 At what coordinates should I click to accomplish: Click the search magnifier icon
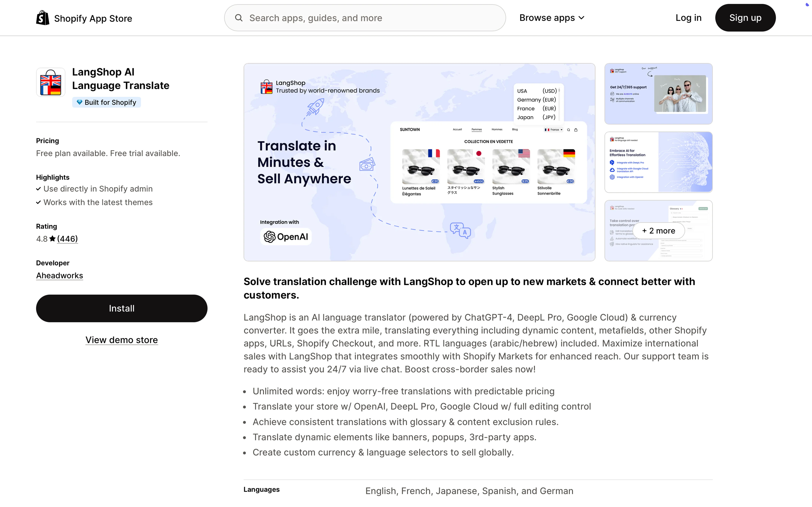click(239, 18)
